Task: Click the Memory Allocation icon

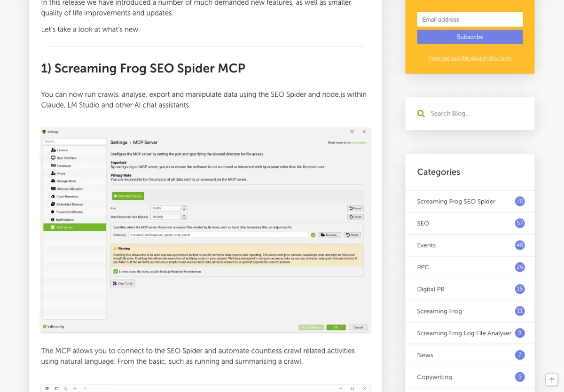Action: pyautogui.click(x=53, y=189)
